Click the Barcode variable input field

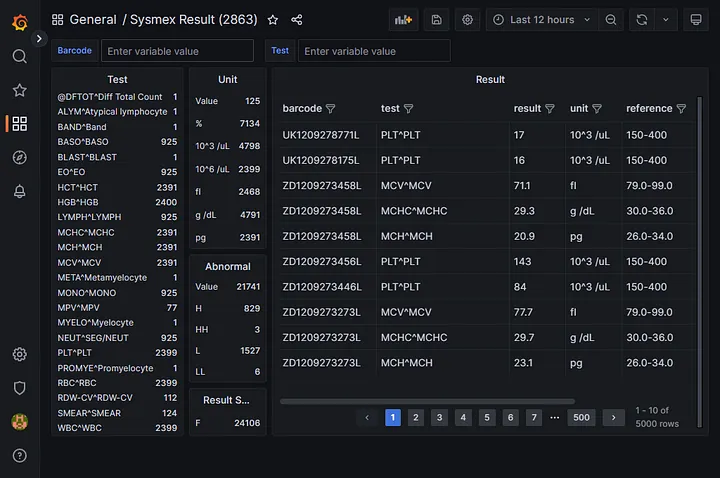point(177,51)
